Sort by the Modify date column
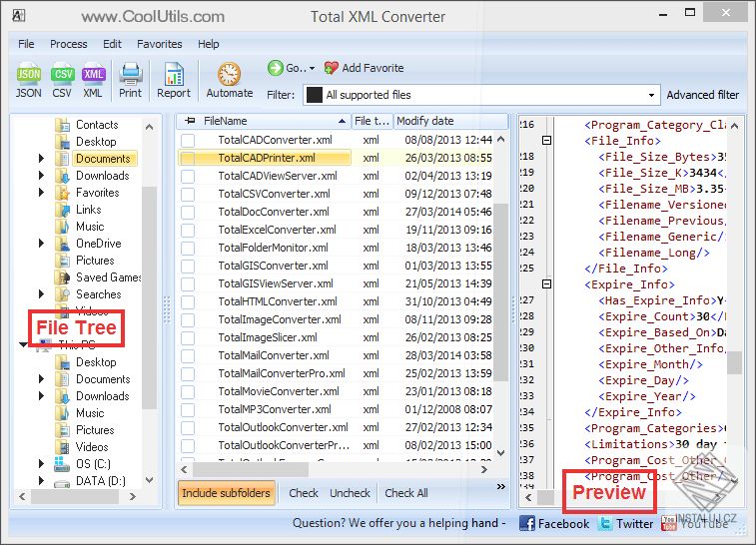Viewport: 756px width, 545px height. [450, 121]
